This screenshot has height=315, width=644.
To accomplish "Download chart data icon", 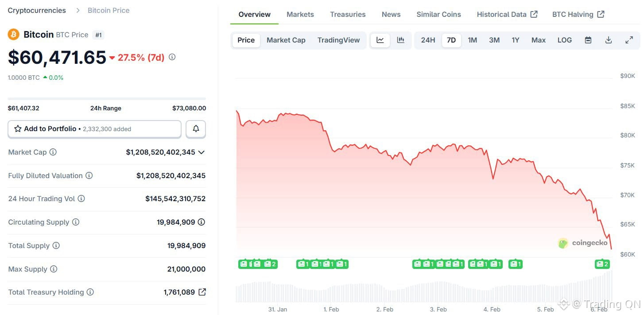I will [609, 40].
